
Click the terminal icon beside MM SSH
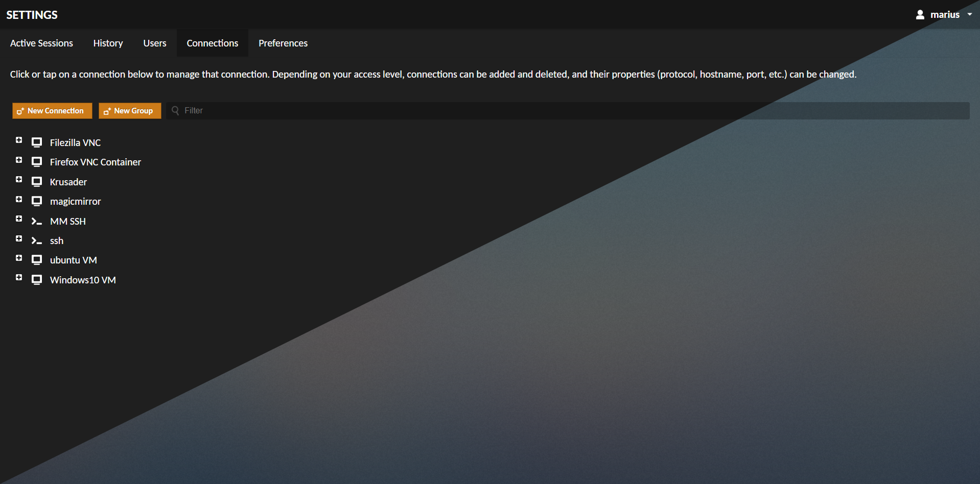tap(37, 222)
